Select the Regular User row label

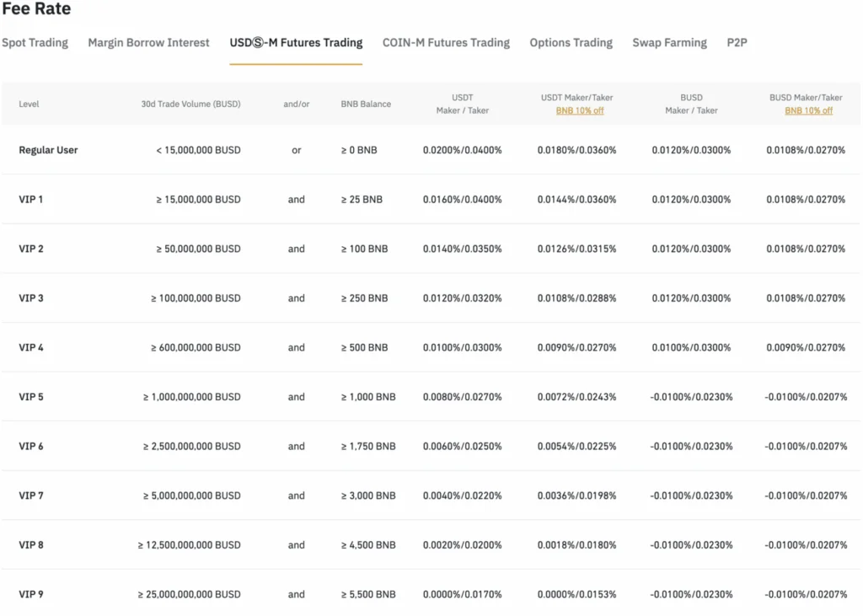pos(47,150)
